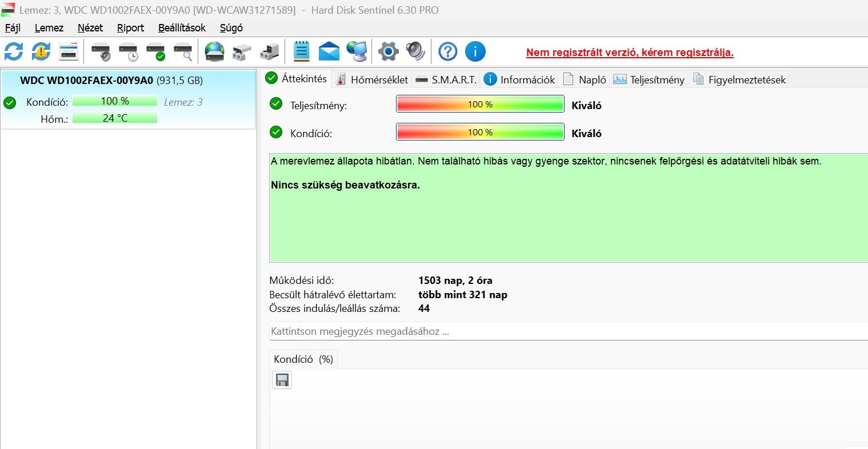Click the Összes indulás/leállás száma label
Screen dimensions: 868x449
click(335, 308)
